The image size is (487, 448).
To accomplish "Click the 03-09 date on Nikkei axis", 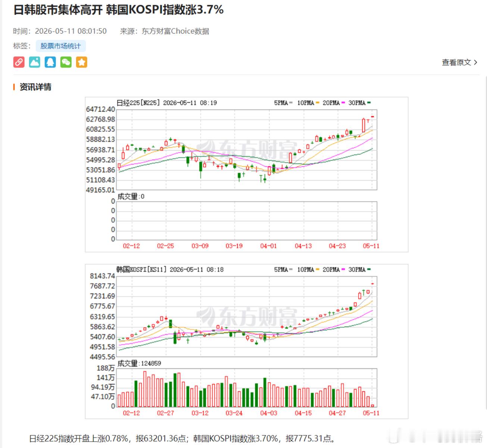I will [200, 246].
